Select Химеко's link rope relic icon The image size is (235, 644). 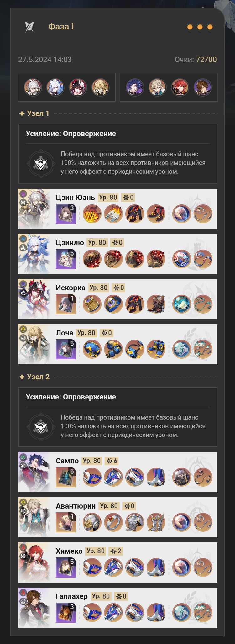(x=203, y=567)
